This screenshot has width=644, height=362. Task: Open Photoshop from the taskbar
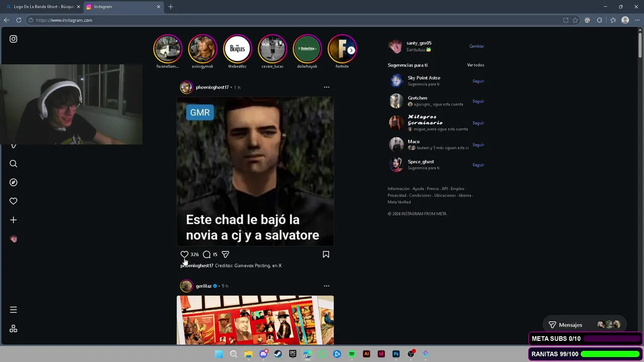click(x=396, y=354)
